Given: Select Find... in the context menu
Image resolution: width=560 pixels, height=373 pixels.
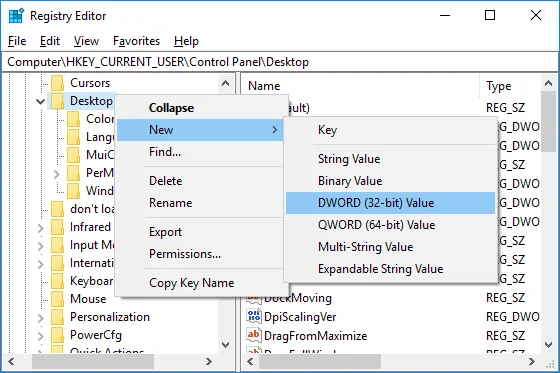Looking at the screenshot, I should [200, 152].
